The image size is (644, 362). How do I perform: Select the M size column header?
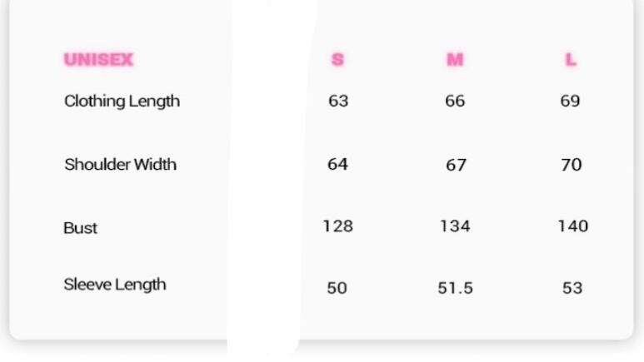pos(455,60)
